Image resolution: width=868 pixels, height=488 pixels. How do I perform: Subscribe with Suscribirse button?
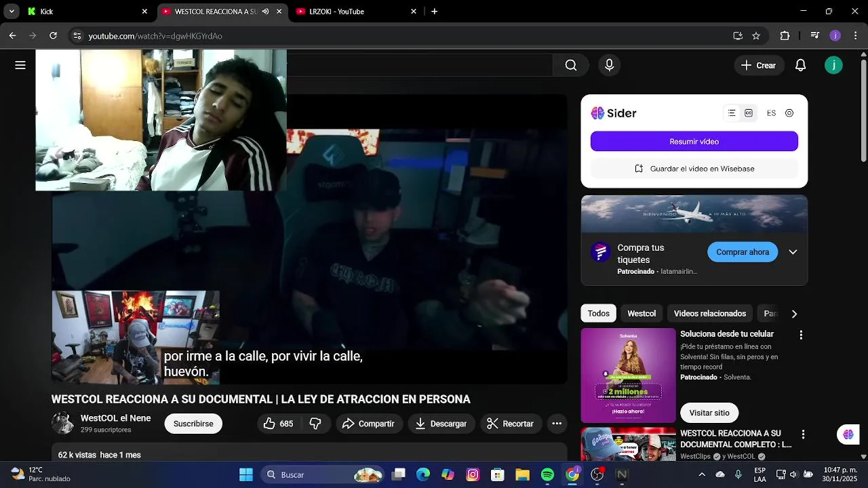193,424
